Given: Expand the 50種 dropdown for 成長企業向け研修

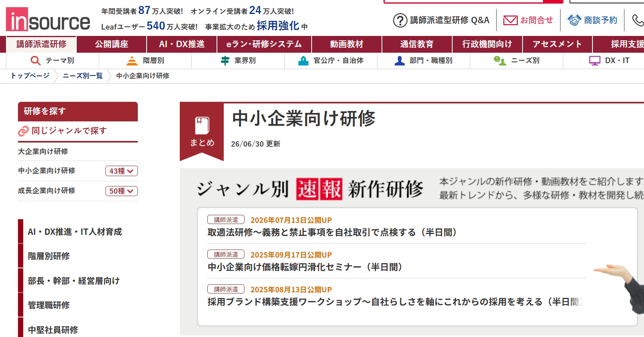Looking at the screenshot, I should click(x=121, y=191).
